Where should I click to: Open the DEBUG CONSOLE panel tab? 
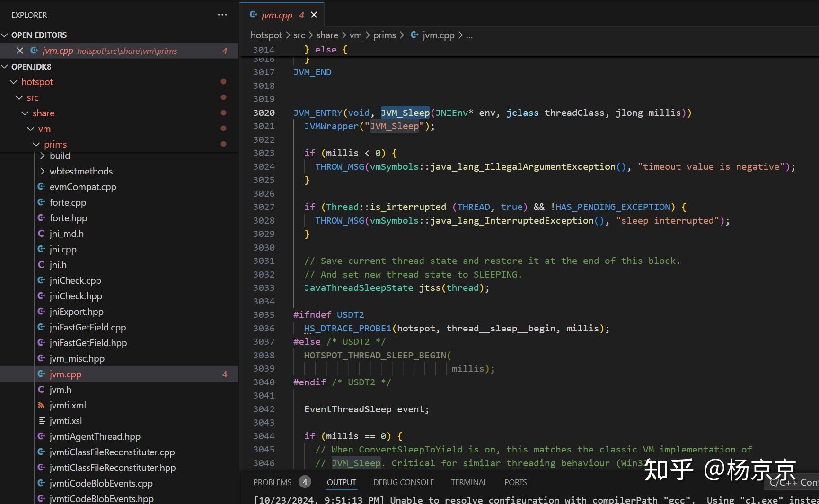tap(403, 482)
